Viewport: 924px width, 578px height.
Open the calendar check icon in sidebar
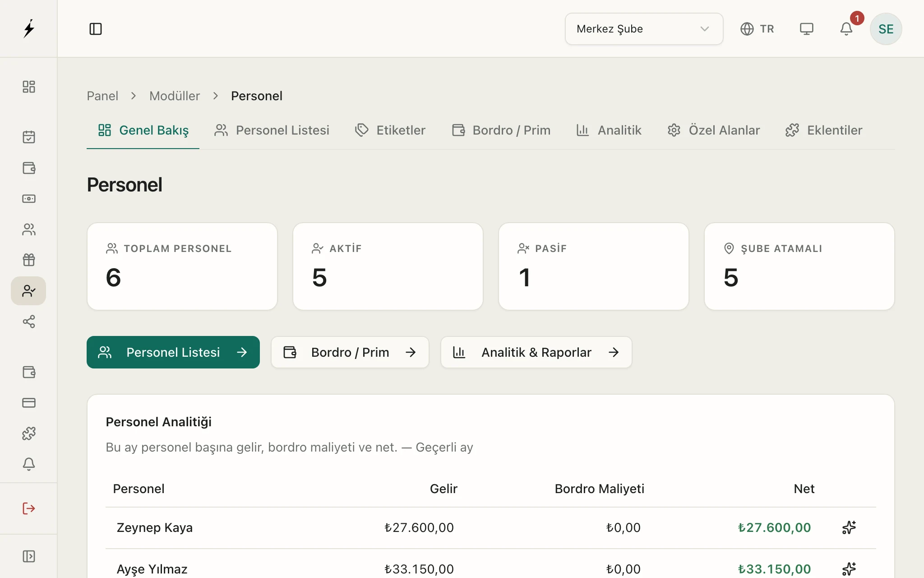pos(29,137)
